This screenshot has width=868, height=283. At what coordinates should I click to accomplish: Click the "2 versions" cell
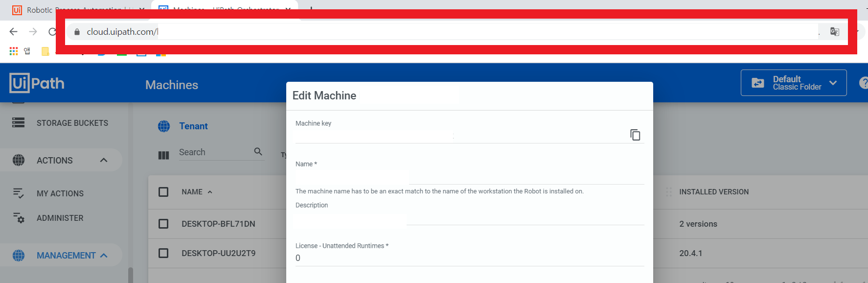click(698, 224)
